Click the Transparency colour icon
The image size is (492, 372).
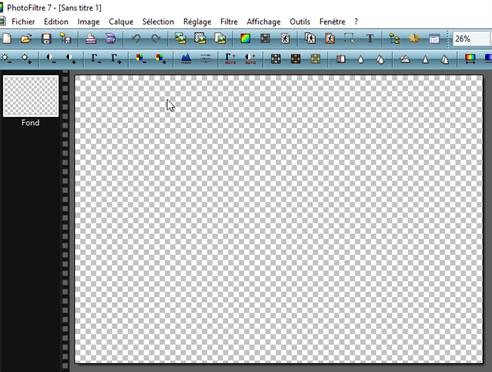click(285, 39)
